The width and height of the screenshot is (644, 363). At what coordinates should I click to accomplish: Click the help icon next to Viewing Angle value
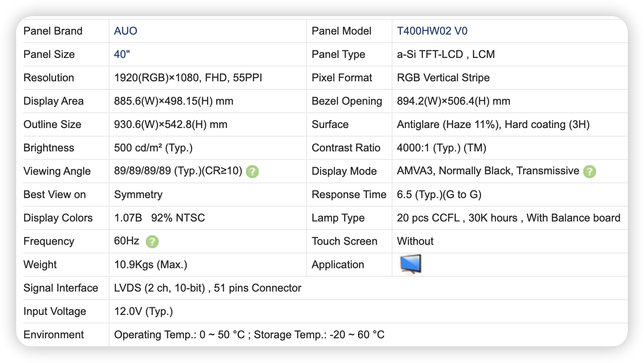tap(252, 172)
